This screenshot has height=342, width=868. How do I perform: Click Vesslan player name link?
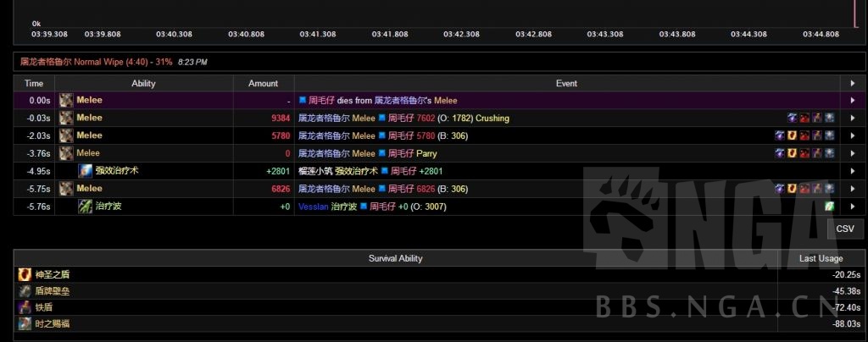tap(313, 207)
